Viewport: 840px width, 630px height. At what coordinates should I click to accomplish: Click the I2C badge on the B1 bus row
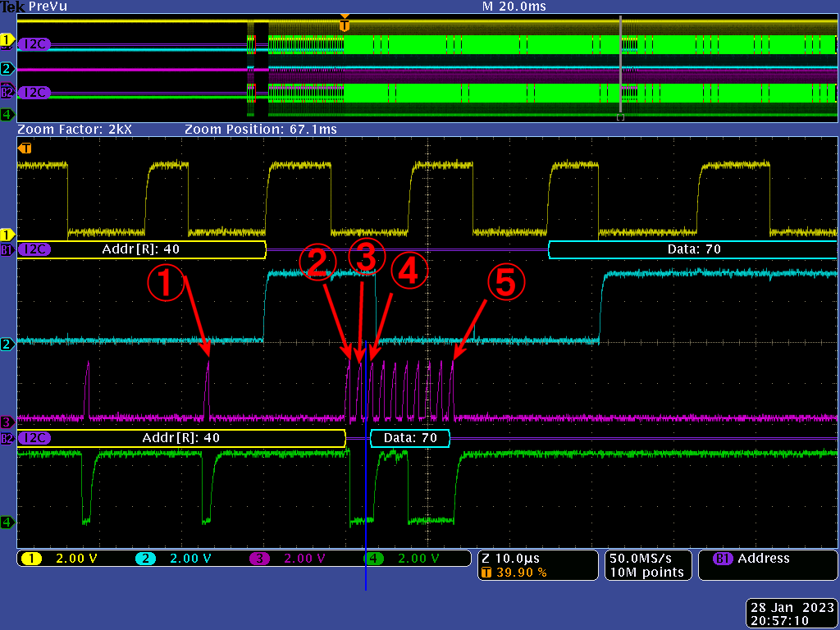34,249
